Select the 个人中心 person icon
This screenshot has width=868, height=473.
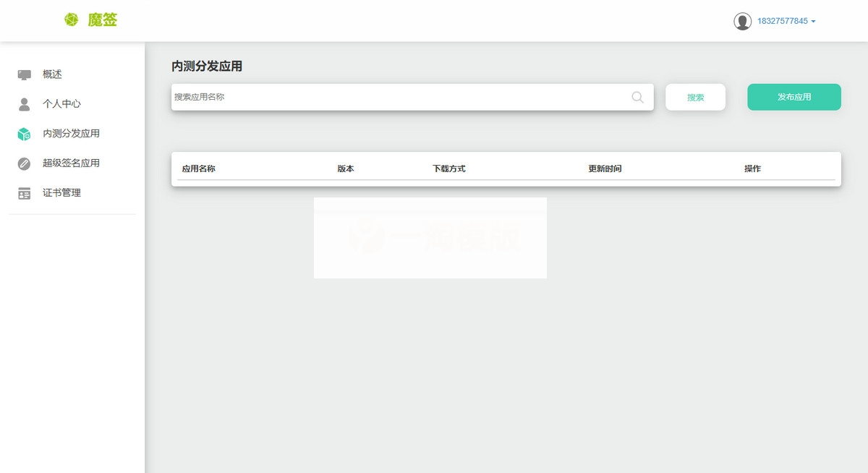point(24,103)
